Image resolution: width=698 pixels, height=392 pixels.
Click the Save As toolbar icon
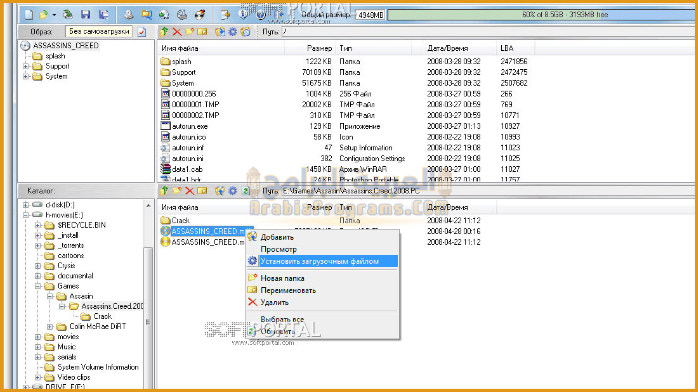coord(104,15)
